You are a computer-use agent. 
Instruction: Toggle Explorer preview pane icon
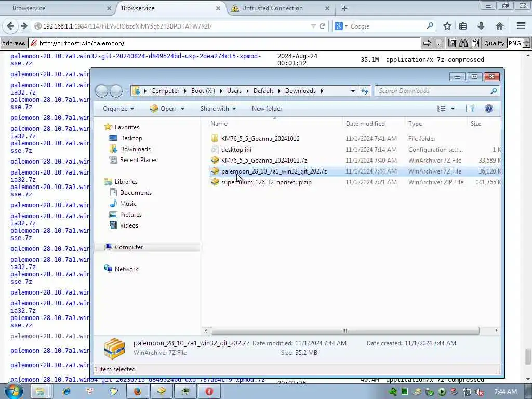pos(470,109)
